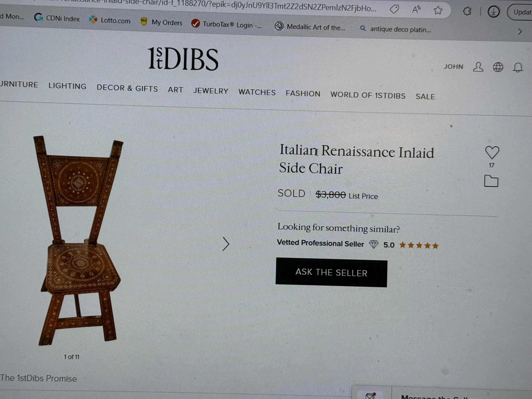The image size is (532, 399).
Task: Click the 1stDibs logo
Action: point(183,59)
